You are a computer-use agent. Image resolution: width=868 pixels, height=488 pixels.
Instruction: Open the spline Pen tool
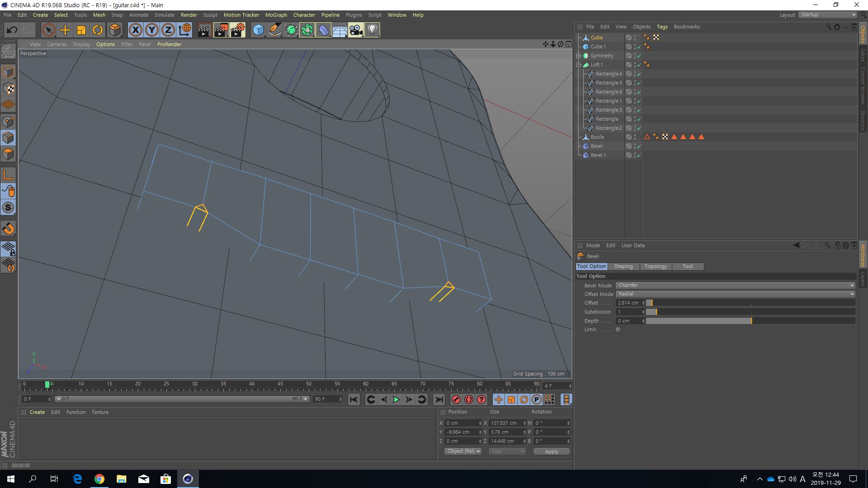274,30
